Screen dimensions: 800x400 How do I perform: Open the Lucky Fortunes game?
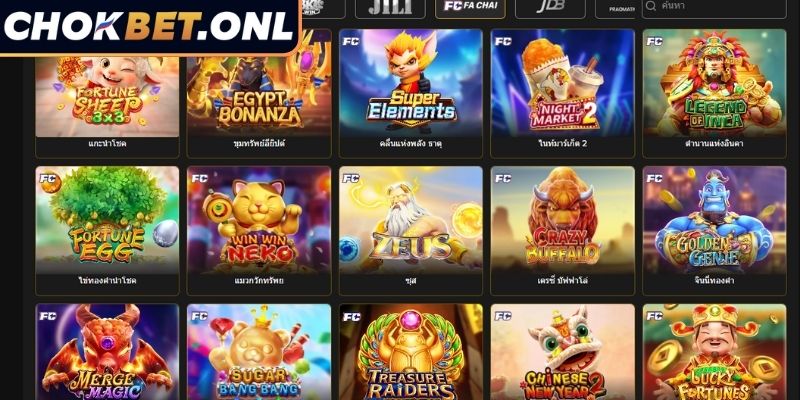coord(714,352)
